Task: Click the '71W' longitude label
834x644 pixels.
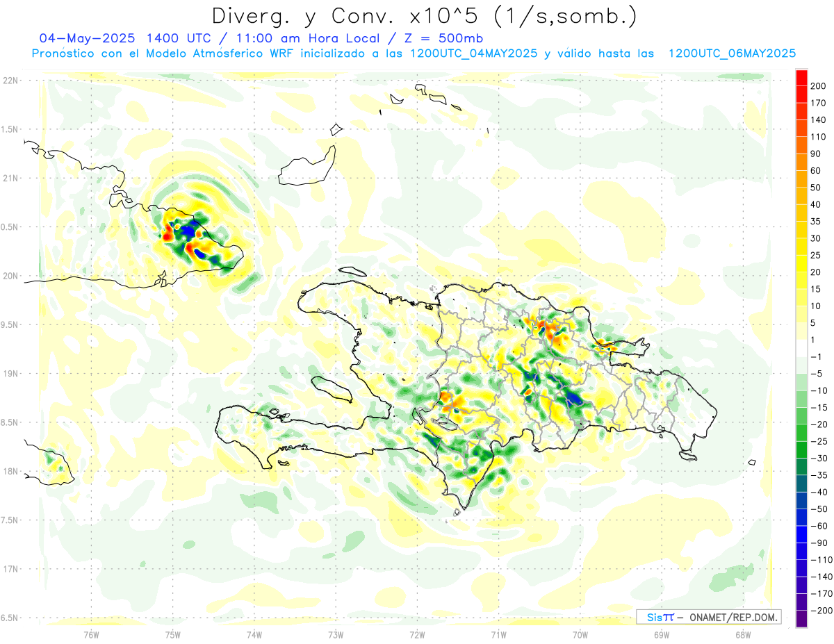Action: coord(498,634)
